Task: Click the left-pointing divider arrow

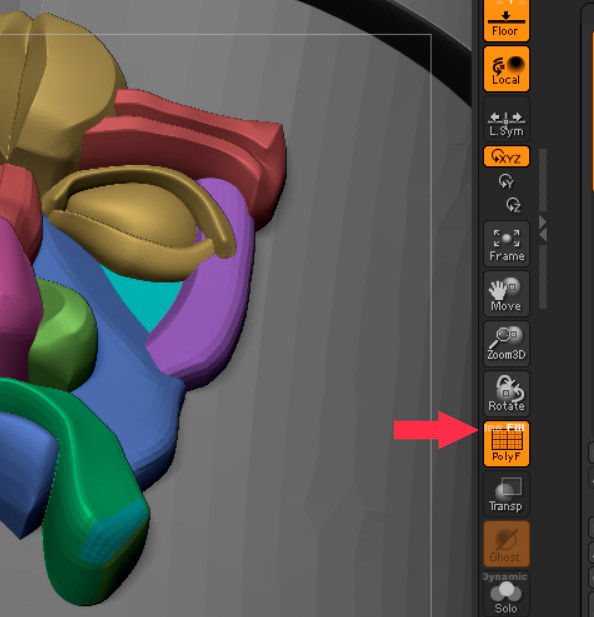Action: (x=543, y=235)
